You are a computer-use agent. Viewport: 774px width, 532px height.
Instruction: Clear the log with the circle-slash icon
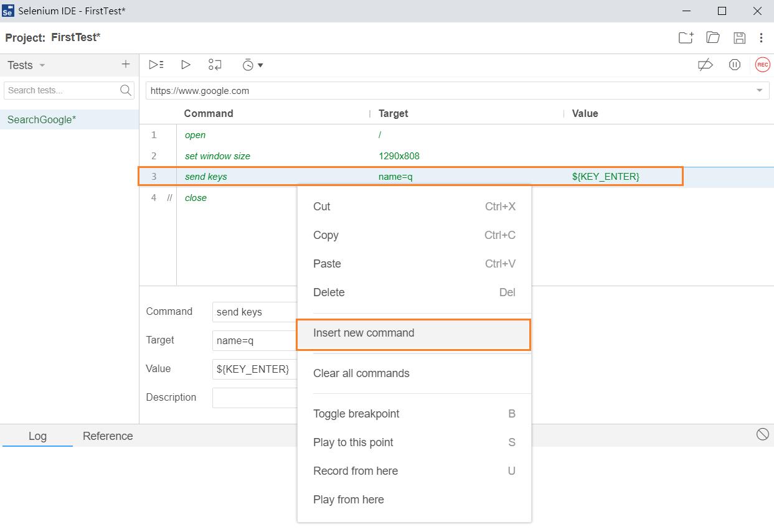tap(763, 434)
